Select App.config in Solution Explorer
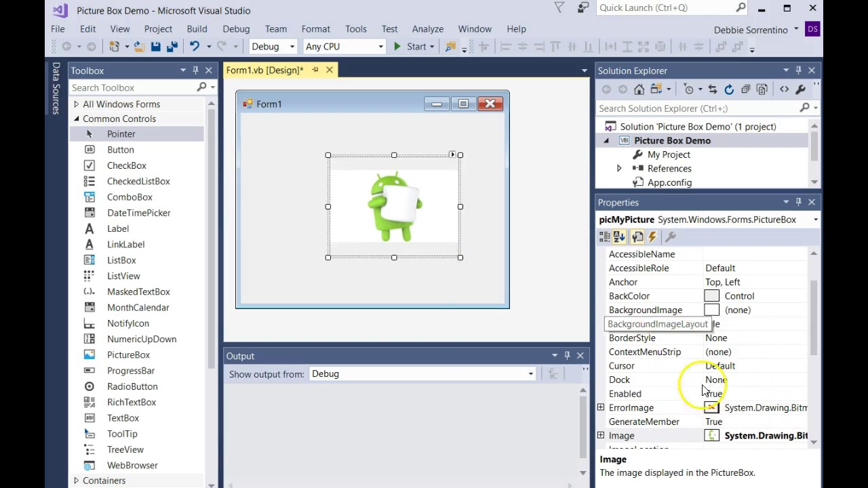Screen dimensions: 868x488 pyautogui.click(x=669, y=183)
